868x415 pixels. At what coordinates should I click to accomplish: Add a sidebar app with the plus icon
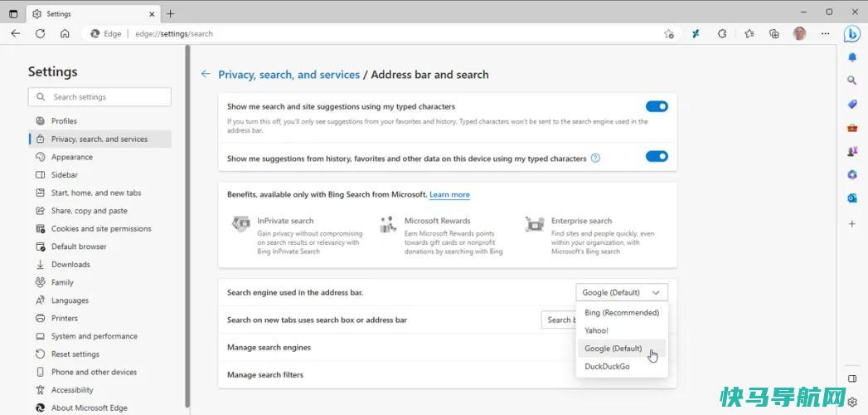[852, 223]
